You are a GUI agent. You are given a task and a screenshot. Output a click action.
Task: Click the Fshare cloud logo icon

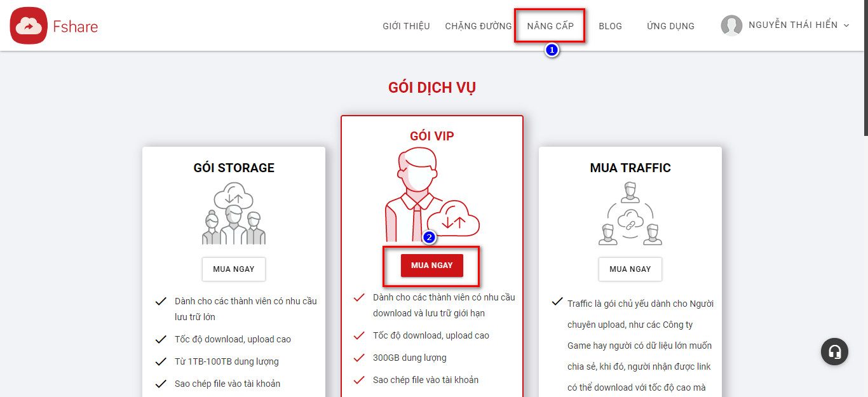coord(29,26)
